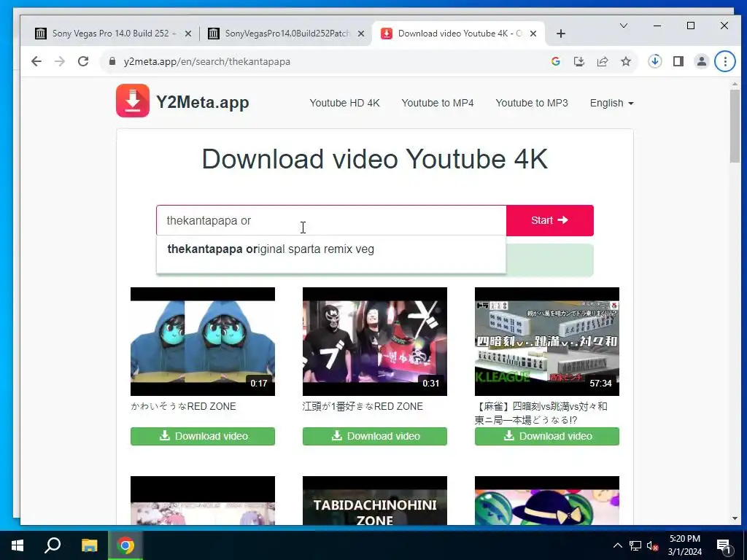
Task: Click the かわいそうなRED ZONE title
Action: (183, 406)
